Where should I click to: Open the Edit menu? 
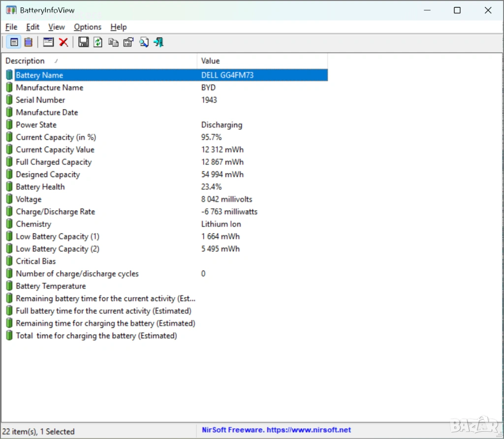tap(33, 27)
